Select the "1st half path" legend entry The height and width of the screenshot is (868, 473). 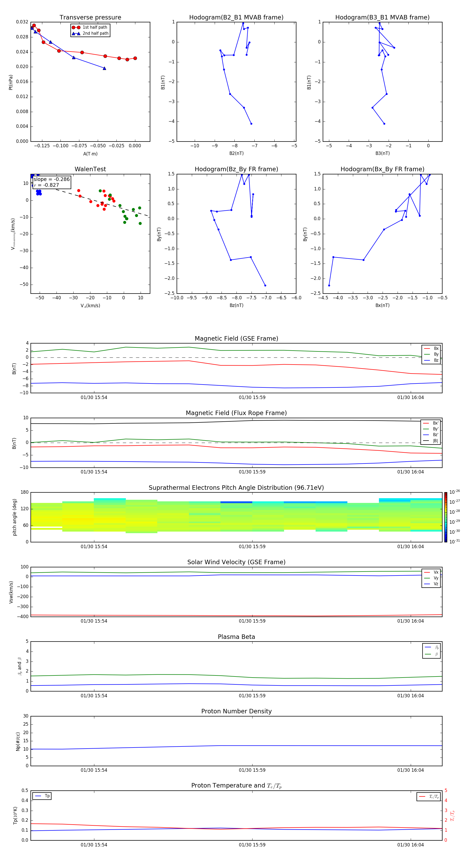tap(90, 27)
